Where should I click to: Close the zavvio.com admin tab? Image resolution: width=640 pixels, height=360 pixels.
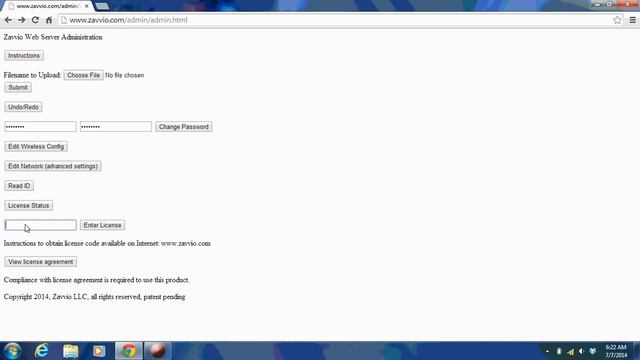pos(87,6)
